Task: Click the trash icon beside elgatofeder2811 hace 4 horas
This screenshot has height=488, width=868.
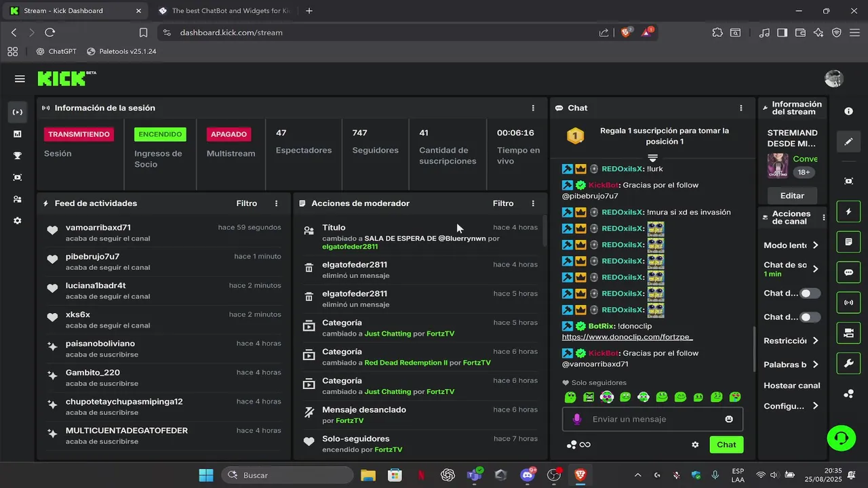Action: pyautogui.click(x=309, y=269)
